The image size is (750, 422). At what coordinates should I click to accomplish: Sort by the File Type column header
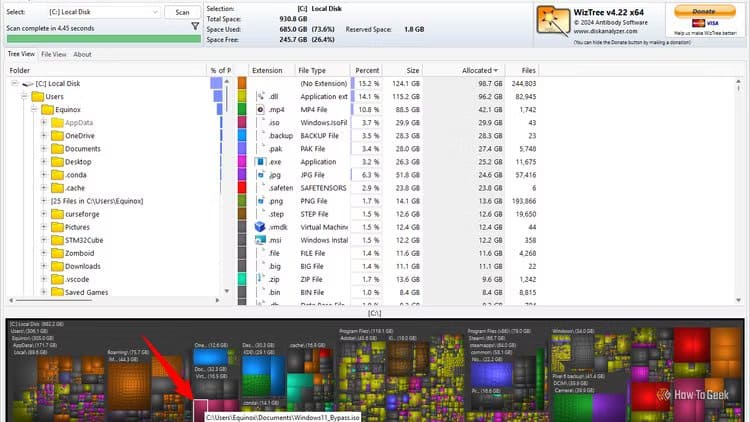pyautogui.click(x=322, y=70)
